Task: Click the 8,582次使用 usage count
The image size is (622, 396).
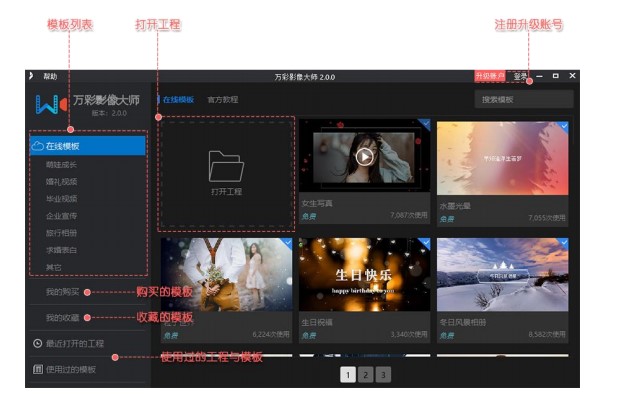Action: 547,334
